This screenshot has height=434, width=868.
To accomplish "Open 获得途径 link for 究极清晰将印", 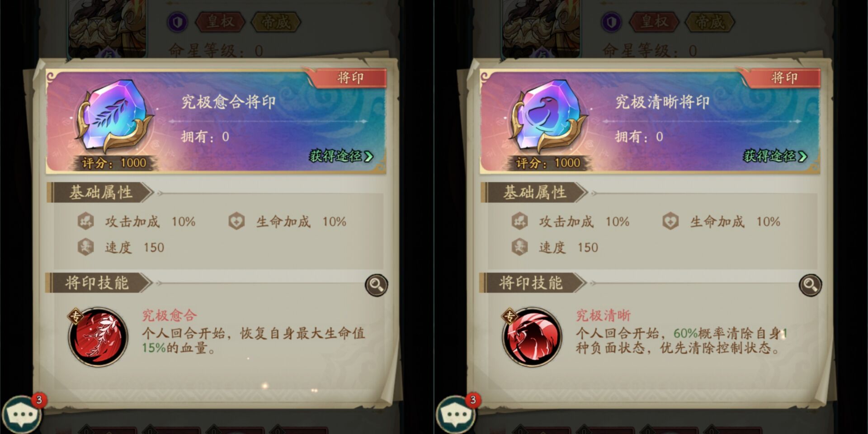I will (775, 156).
